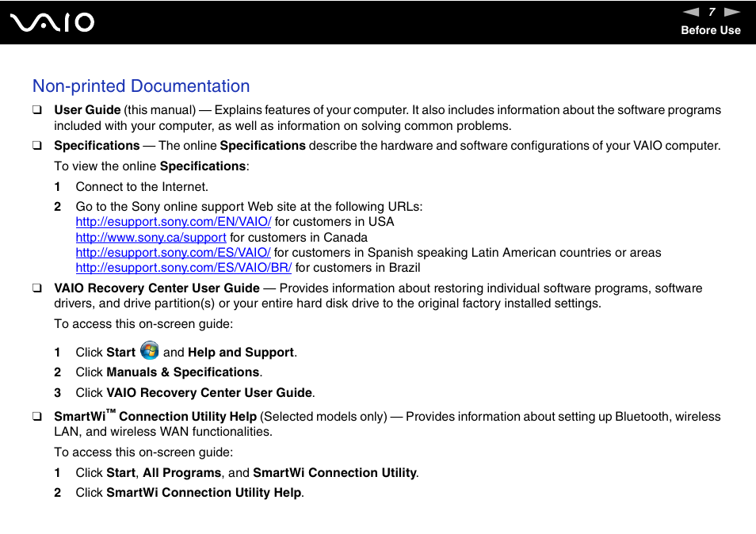Click the Windows Start icon shown in step 1
Viewport: 756px width, 534px height.
(x=149, y=351)
